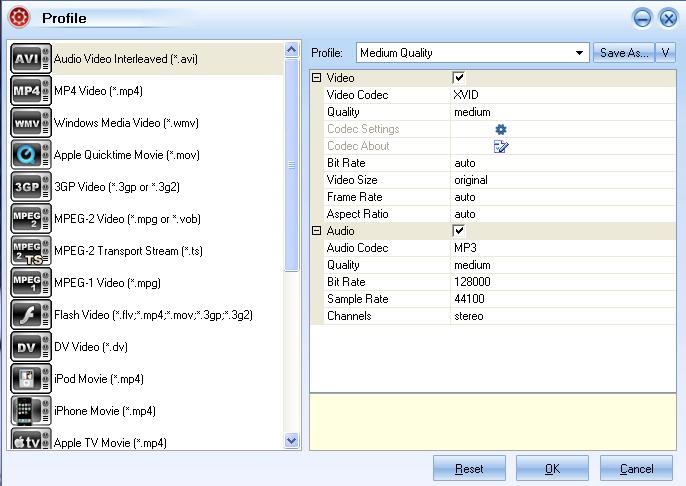This screenshot has height=486, width=686.
Task: Click Audio Codec value MP3
Action: click(x=465, y=248)
